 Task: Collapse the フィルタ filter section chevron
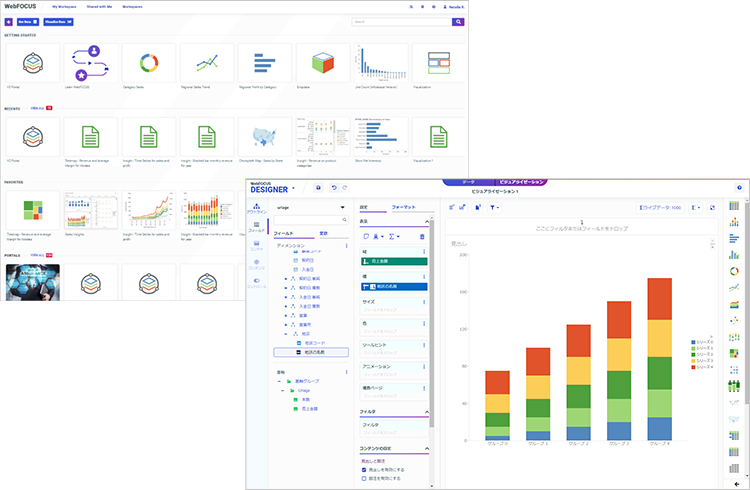pyautogui.click(x=427, y=412)
